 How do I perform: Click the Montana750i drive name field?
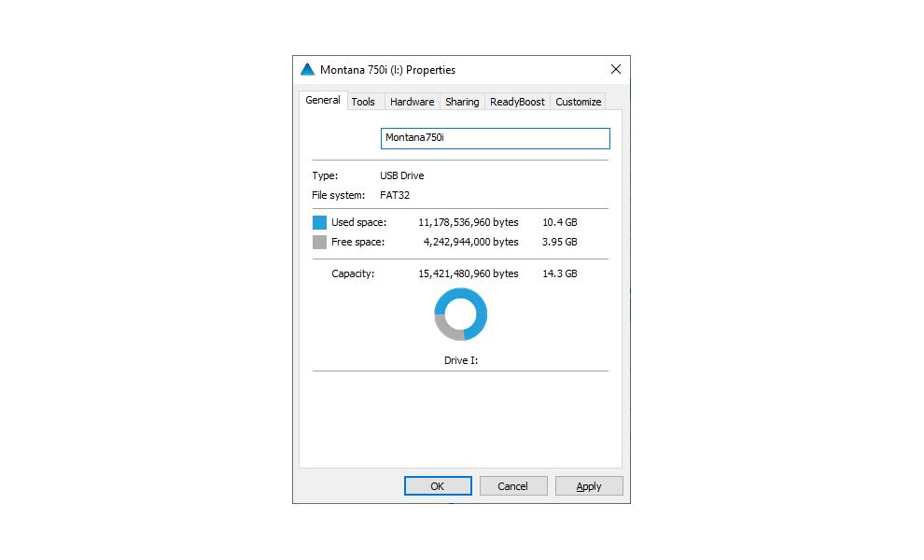tap(496, 138)
